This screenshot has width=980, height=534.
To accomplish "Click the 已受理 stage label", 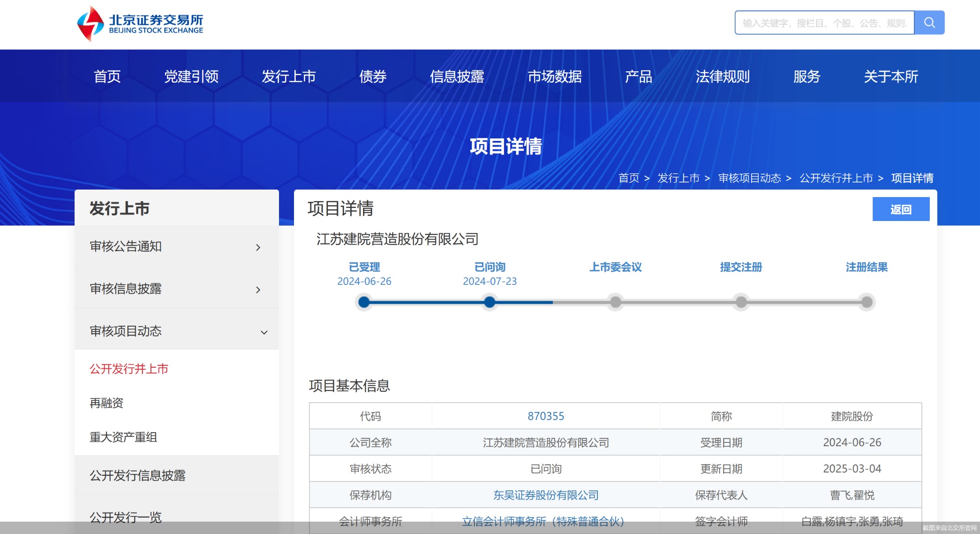I will 364,267.
